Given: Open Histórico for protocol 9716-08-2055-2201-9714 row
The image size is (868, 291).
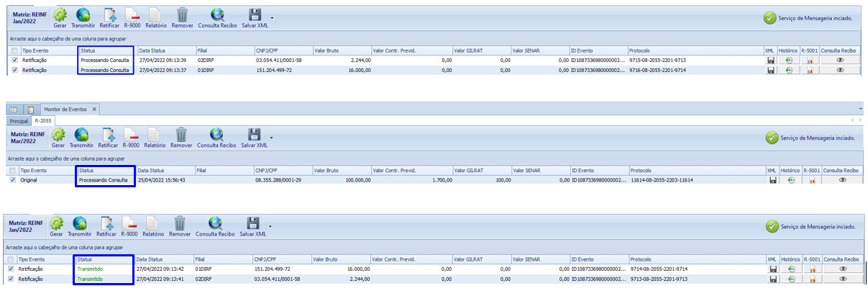Looking at the screenshot, I should 789,70.
